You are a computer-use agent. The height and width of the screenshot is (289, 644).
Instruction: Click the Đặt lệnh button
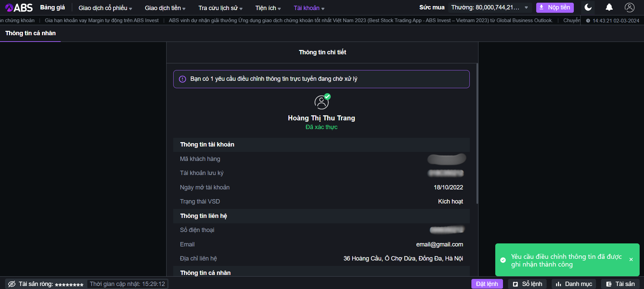coord(487,284)
